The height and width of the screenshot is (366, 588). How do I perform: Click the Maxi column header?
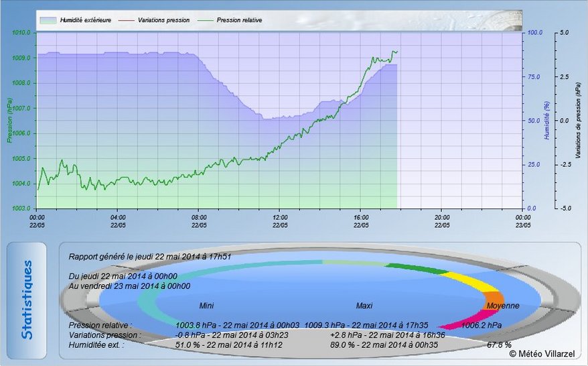(x=364, y=306)
